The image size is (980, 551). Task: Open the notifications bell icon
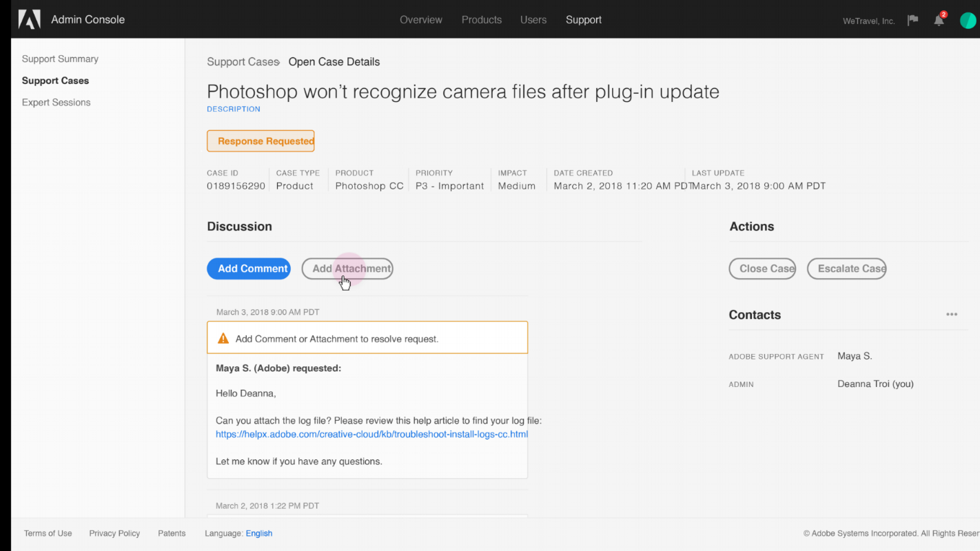point(939,20)
